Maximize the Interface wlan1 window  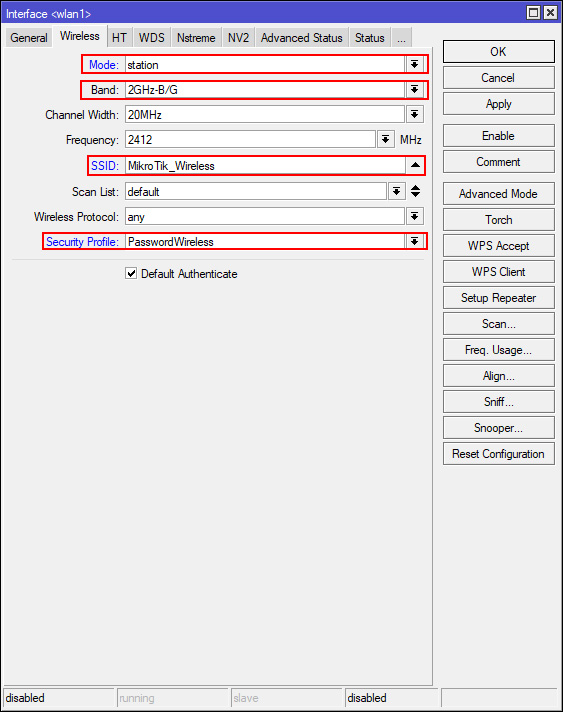(x=533, y=12)
